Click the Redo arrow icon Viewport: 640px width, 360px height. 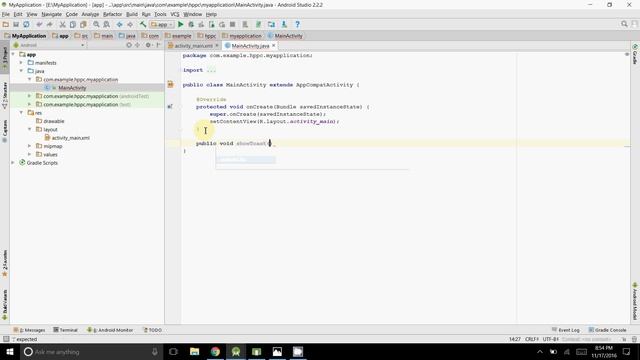click(49, 24)
